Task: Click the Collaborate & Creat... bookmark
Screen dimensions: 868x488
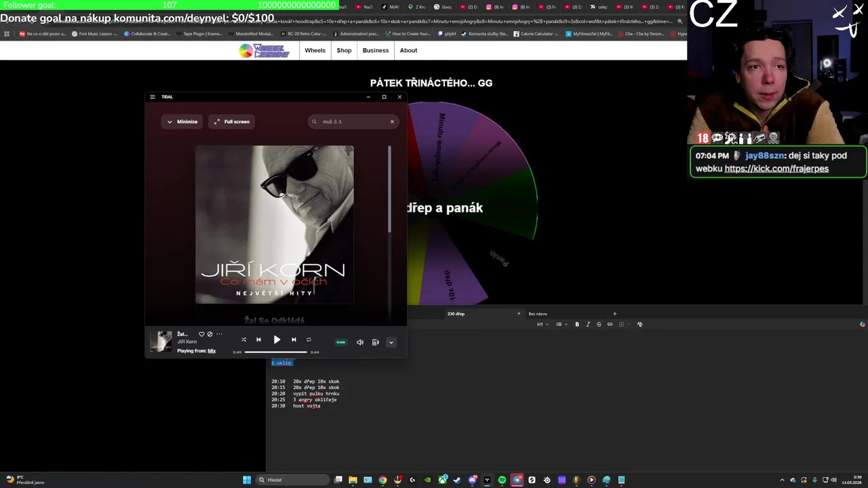Action: (147, 33)
